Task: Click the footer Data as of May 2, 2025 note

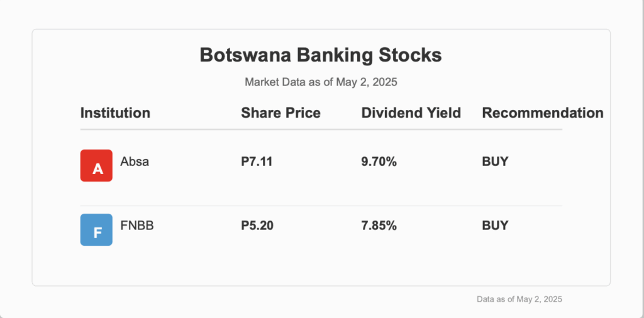Action: [x=519, y=299]
